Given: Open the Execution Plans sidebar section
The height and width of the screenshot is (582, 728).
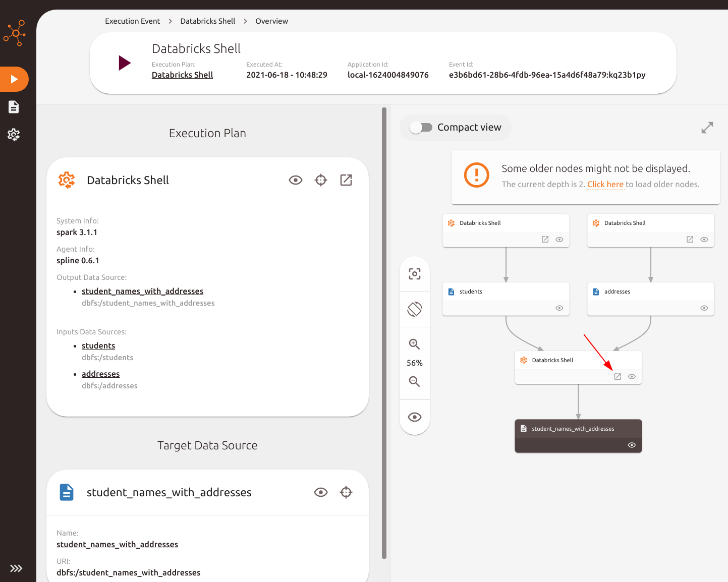Looking at the screenshot, I should (14, 135).
